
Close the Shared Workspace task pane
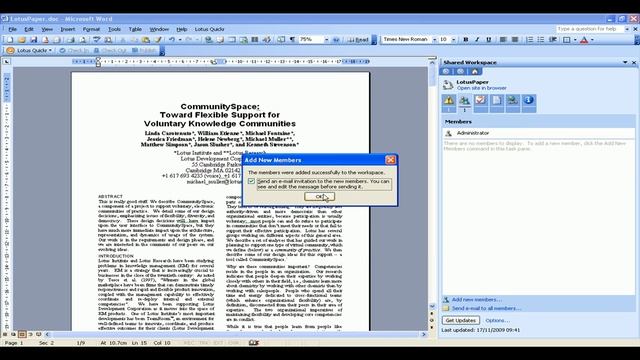(634, 62)
